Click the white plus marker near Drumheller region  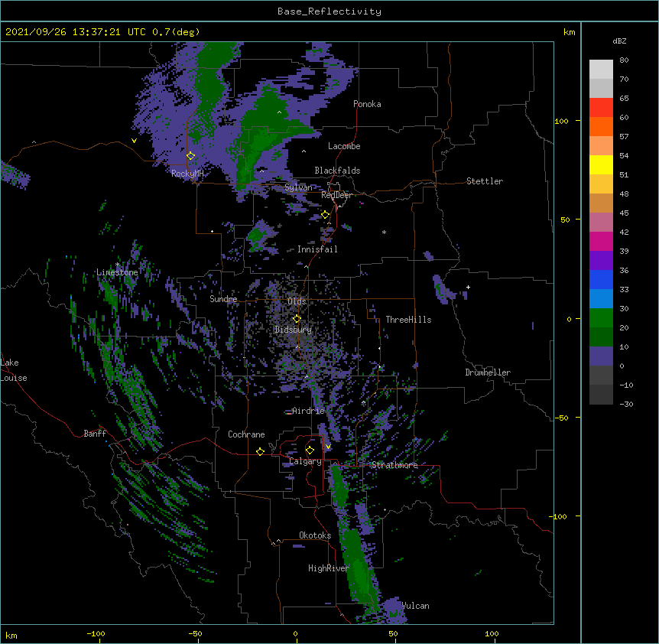pos(468,287)
